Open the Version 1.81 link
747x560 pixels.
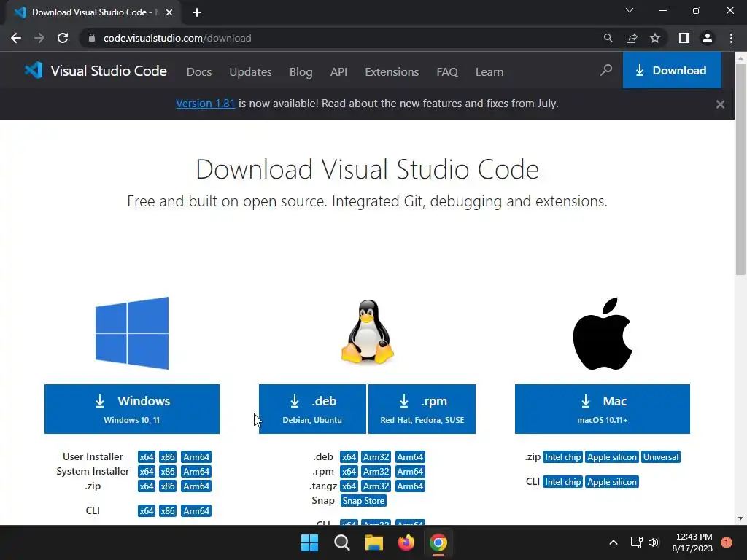(x=205, y=104)
